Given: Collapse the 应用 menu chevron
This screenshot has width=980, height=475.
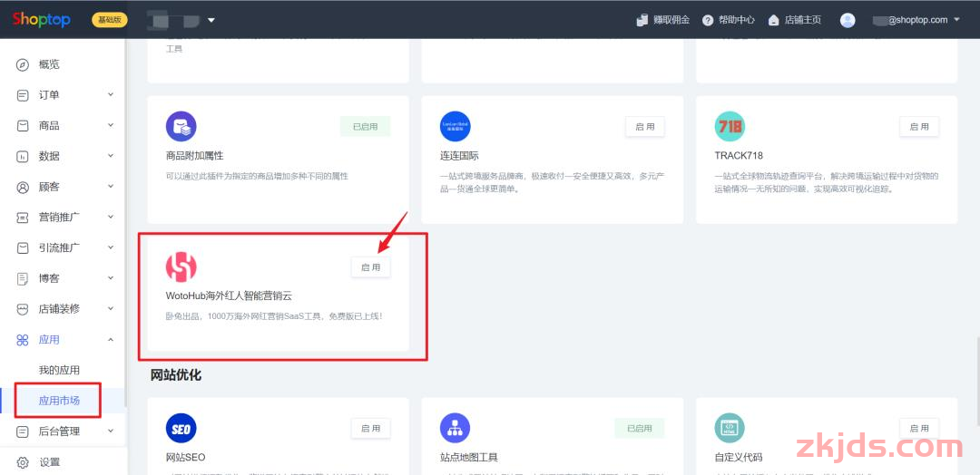Looking at the screenshot, I should coord(111,340).
